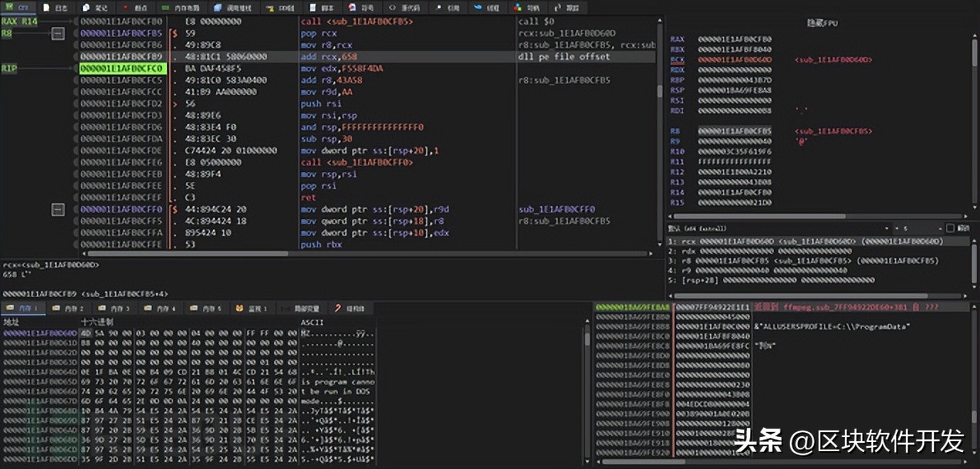Click the Script tab icon

point(312,8)
